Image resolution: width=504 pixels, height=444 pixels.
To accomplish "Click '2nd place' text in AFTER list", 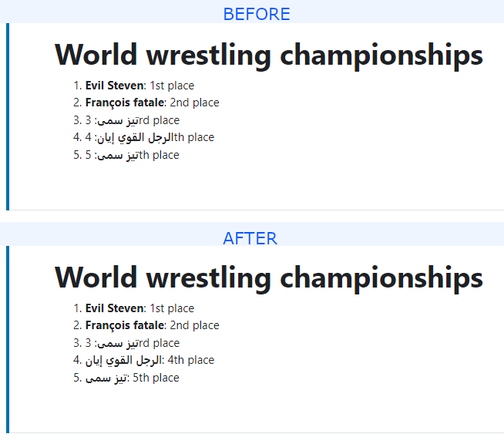I will [x=194, y=325].
